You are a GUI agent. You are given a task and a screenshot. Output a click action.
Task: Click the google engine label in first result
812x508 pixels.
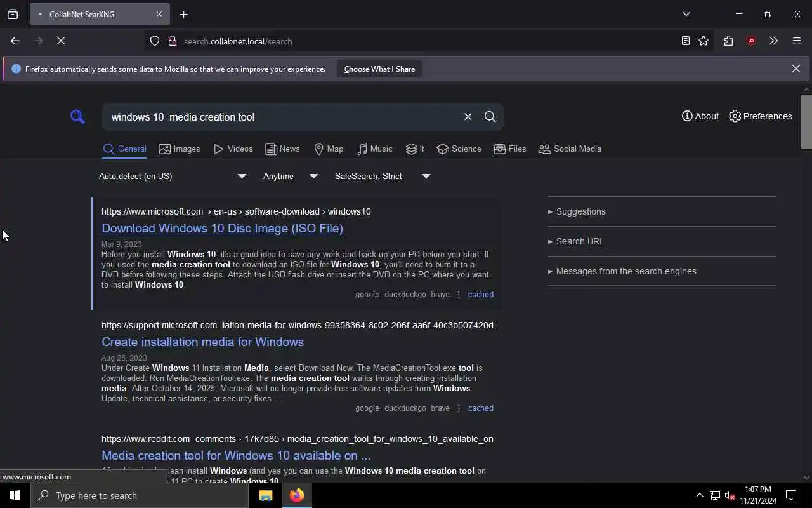[x=367, y=295]
